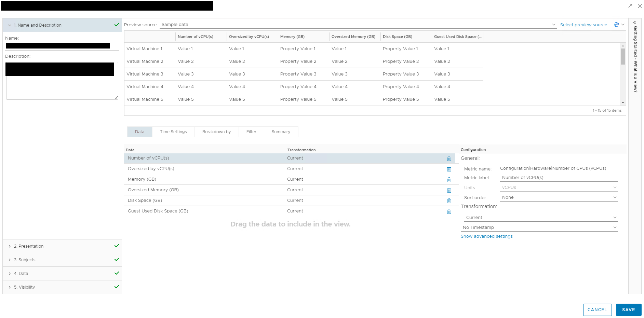Open the No Timestamp dropdown
644x318 pixels.
[539, 227]
